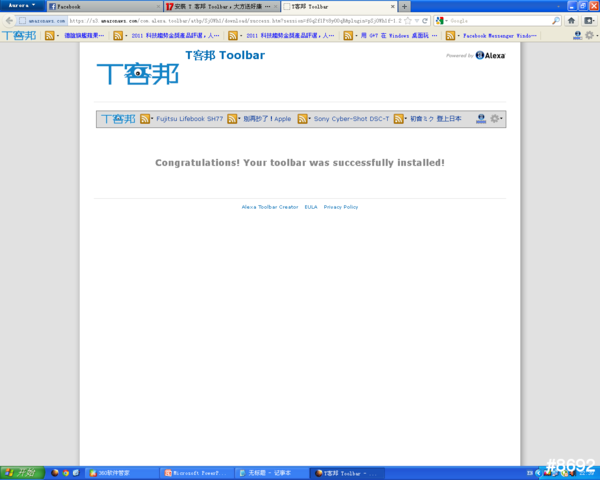Open the bookmarks menu button beside home

pos(589,21)
